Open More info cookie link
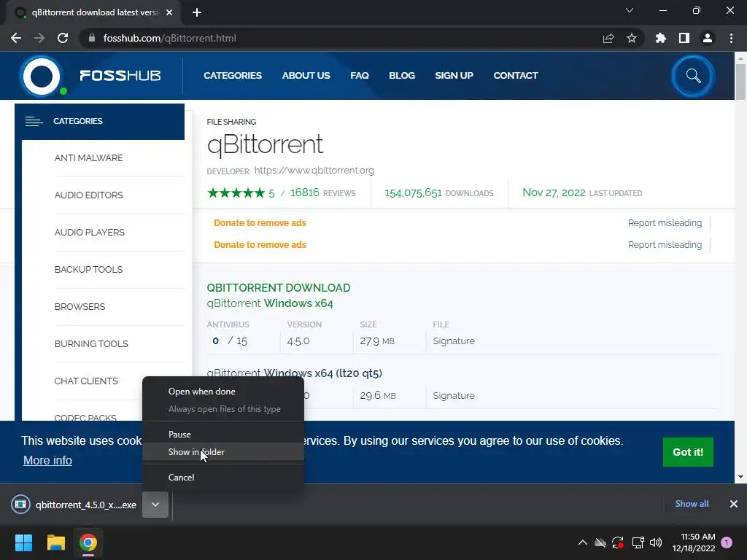This screenshot has width=747, height=560. [x=47, y=461]
